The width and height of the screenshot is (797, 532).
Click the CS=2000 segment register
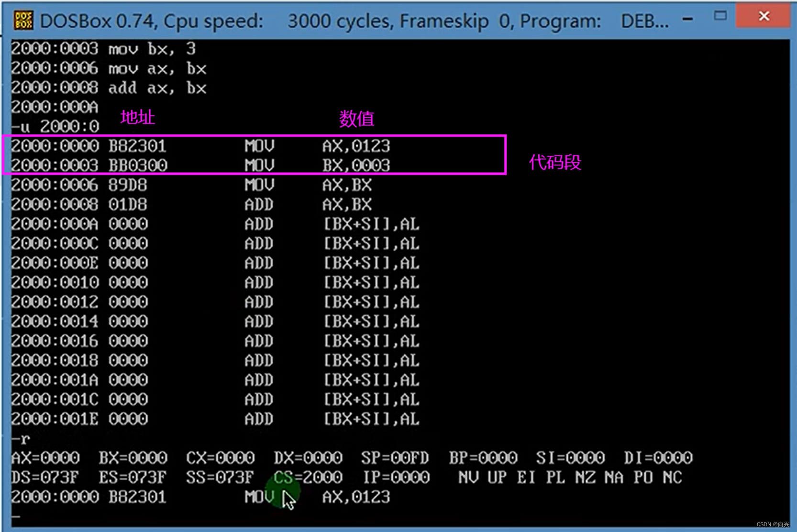pyautogui.click(x=308, y=478)
